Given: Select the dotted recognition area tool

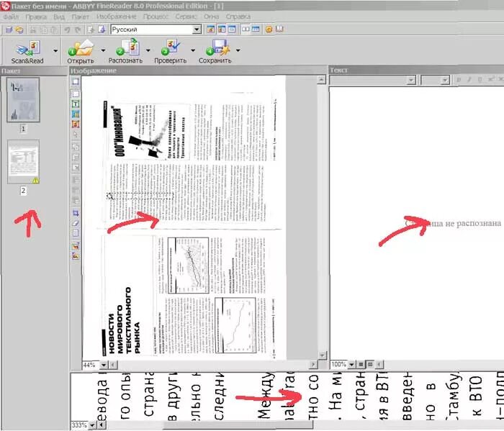Looking at the screenshot, I should click(75, 94).
